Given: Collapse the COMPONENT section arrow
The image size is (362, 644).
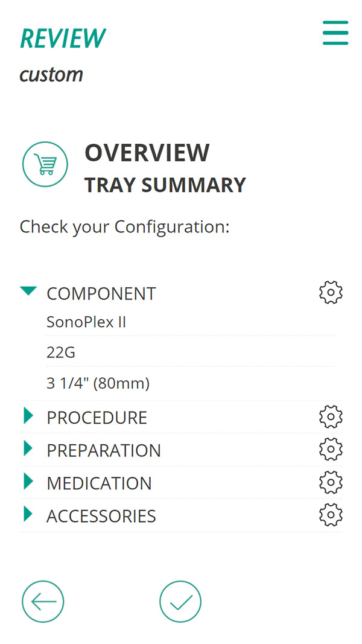Looking at the screenshot, I should click(28, 292).
